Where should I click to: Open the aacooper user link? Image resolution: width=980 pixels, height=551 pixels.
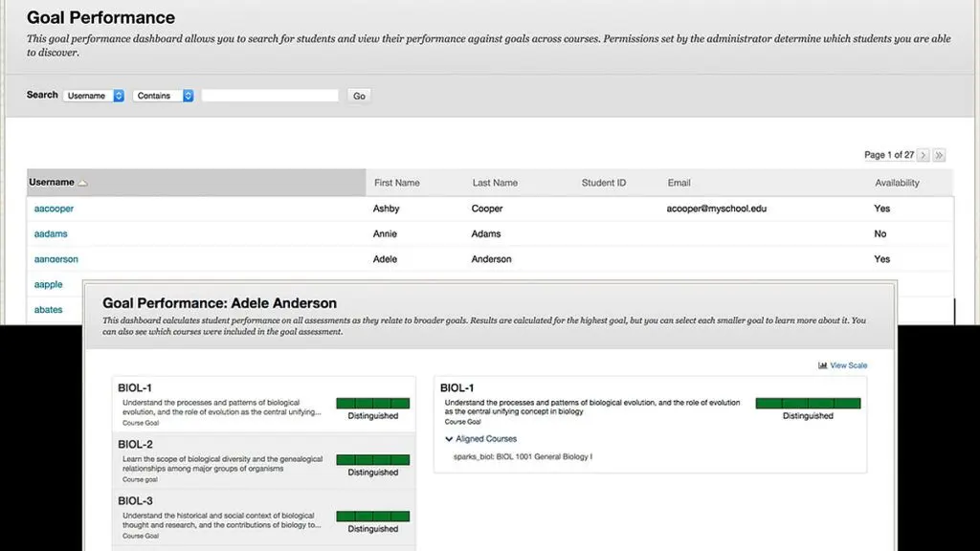54,209
